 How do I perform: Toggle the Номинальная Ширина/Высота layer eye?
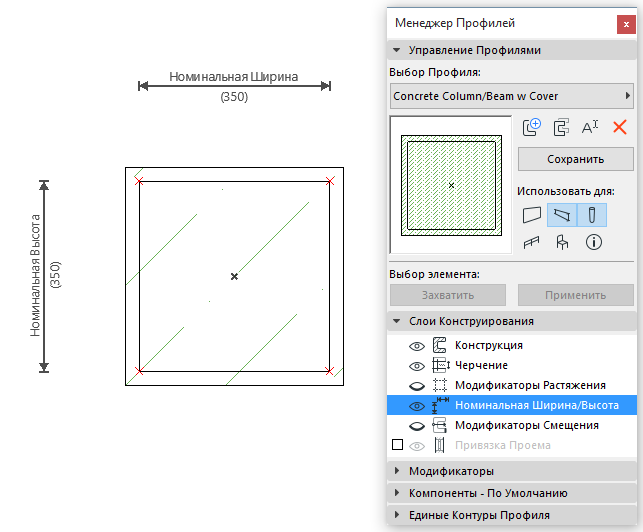tap(417, 406)
